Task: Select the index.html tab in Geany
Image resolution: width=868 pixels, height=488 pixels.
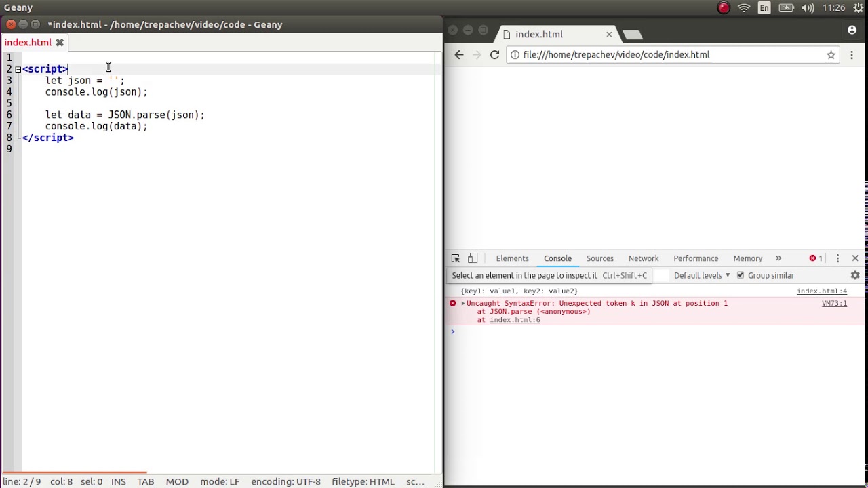Action: (28, 43)
